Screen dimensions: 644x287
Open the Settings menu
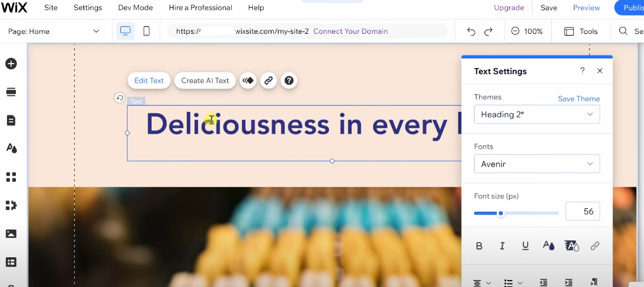(x=88, y=8)
